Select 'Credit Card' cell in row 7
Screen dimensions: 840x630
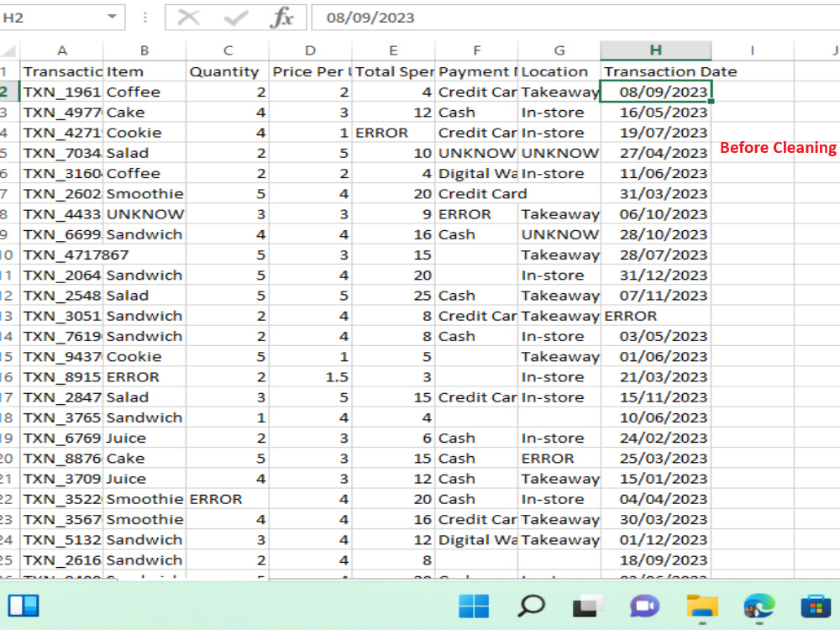[477, 193]
